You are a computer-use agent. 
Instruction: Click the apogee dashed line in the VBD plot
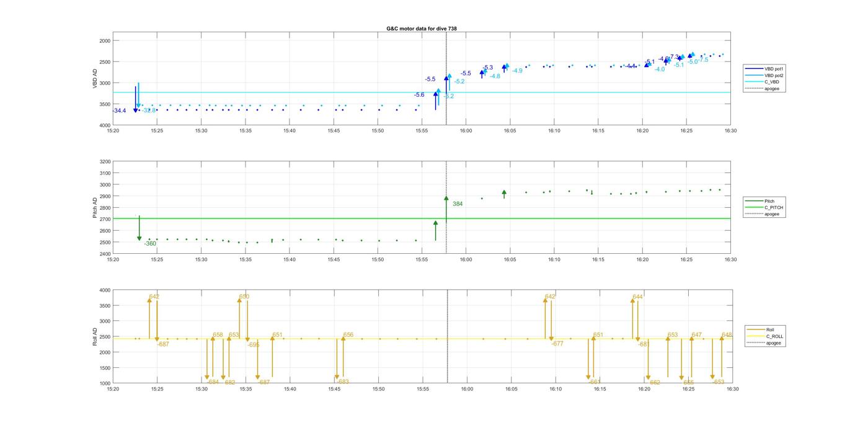[x=446, y=79]
